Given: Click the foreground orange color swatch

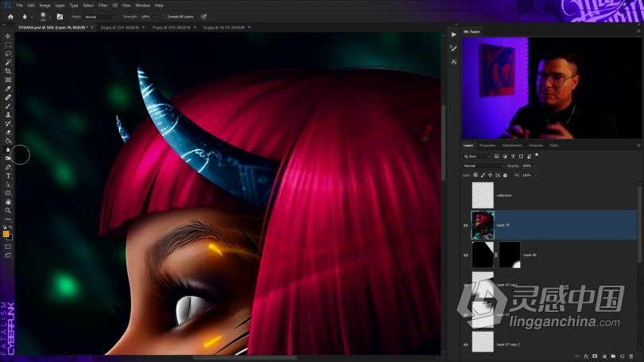Looking at the screenshot, I should pos(6,234).
